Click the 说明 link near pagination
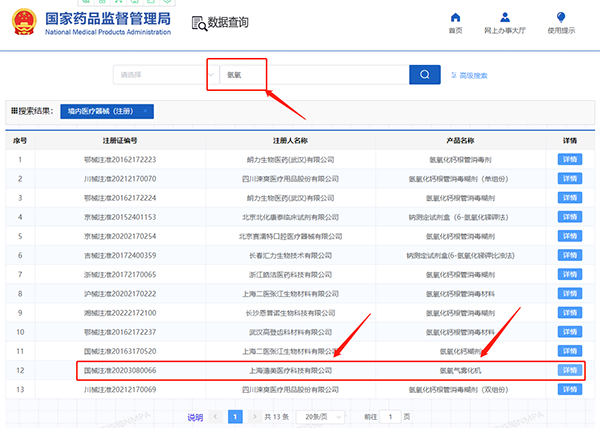This screenshot has height=428, width=600. pyautogui.click(x=195, y=416)
